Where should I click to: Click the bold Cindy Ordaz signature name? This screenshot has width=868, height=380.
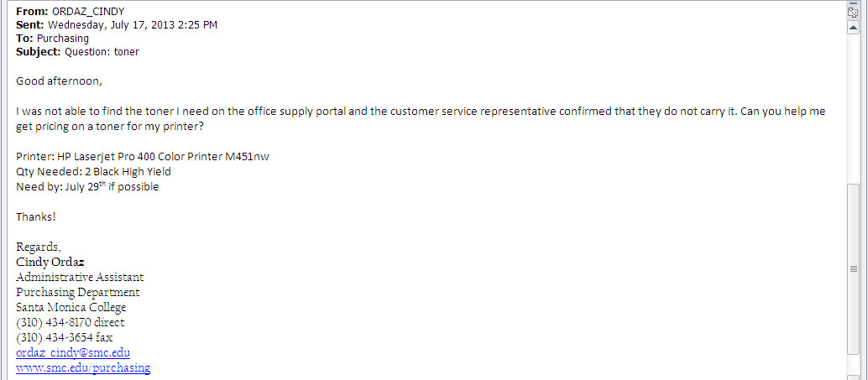click(50, 263)
